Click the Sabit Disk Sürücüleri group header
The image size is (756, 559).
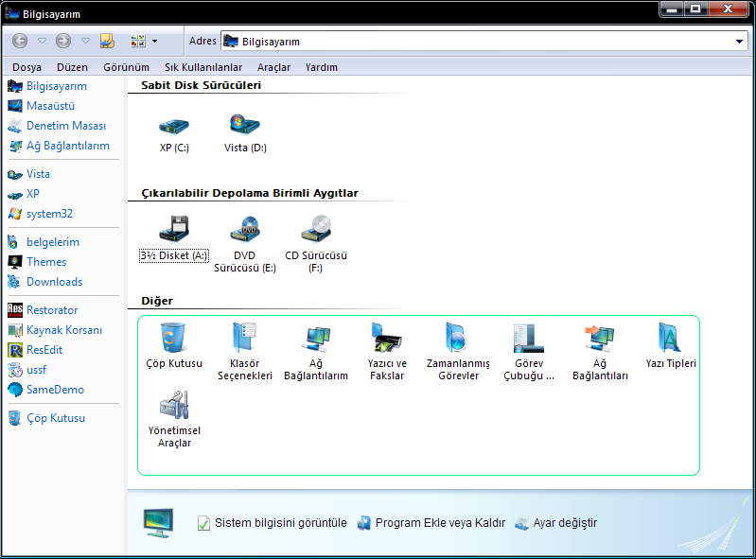coord(201,85)
